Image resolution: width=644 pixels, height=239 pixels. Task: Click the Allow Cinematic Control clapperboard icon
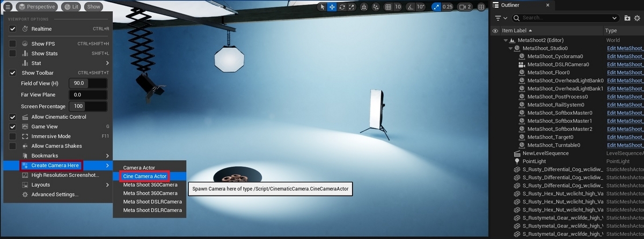(26, 117)
